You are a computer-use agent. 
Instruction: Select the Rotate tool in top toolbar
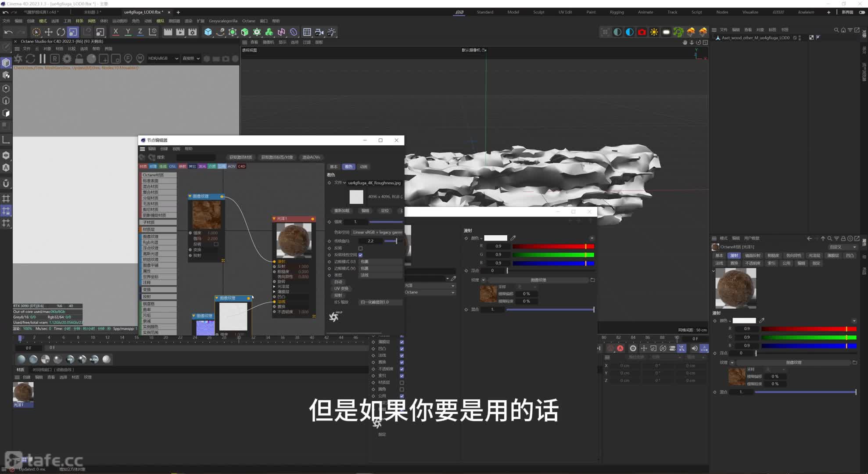pos(61,32)
